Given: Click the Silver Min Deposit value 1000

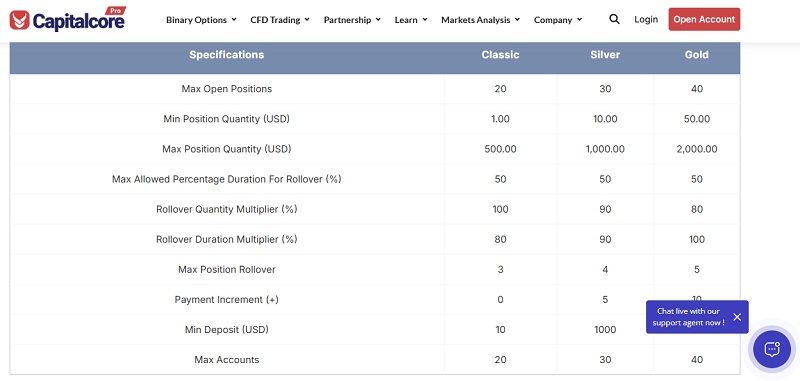Looking at the screenshot, I should 605,329.
